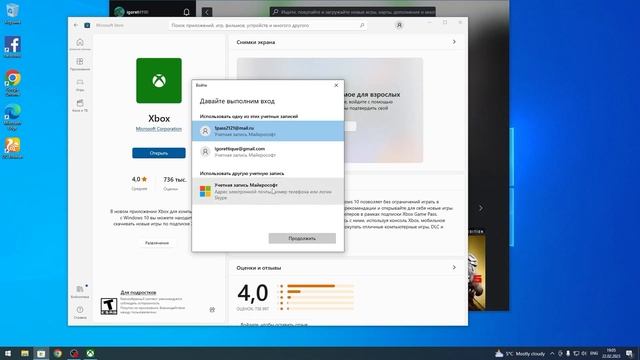This screenshot has height=360, width=640.
Task: Click the screenshot preview thumbnail
Action: point(330,110)
